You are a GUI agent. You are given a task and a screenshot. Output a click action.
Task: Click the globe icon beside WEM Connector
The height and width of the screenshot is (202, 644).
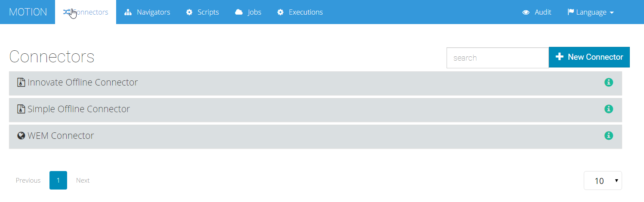(x=21, y=136)
